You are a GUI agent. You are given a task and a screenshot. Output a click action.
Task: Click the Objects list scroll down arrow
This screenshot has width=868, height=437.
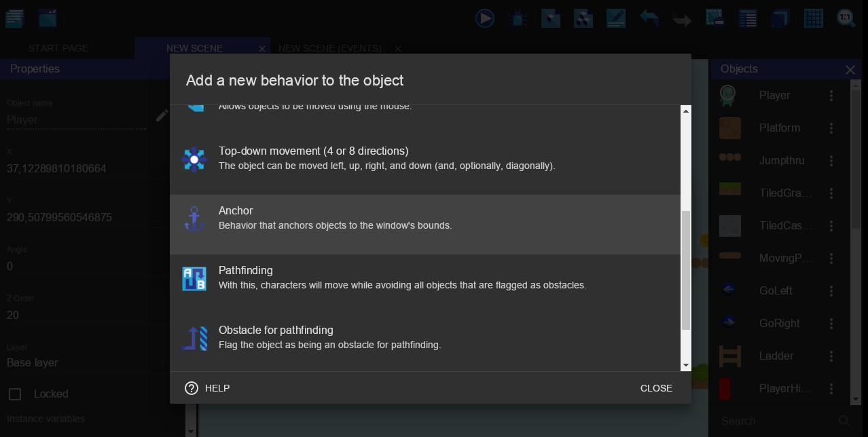(x=856, y=400)
